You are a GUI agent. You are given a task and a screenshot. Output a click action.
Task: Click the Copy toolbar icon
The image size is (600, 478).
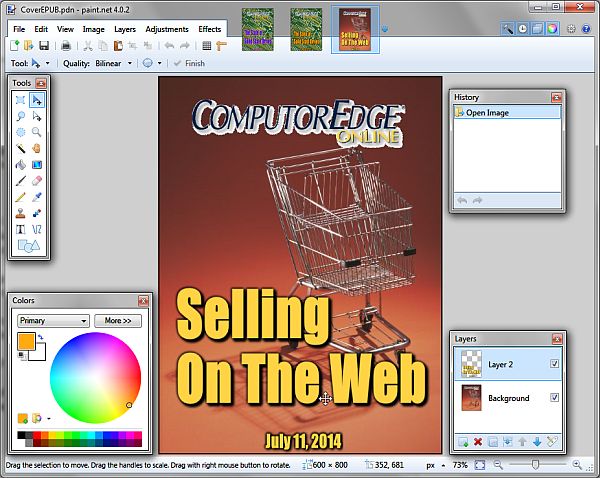click(103, 46)
